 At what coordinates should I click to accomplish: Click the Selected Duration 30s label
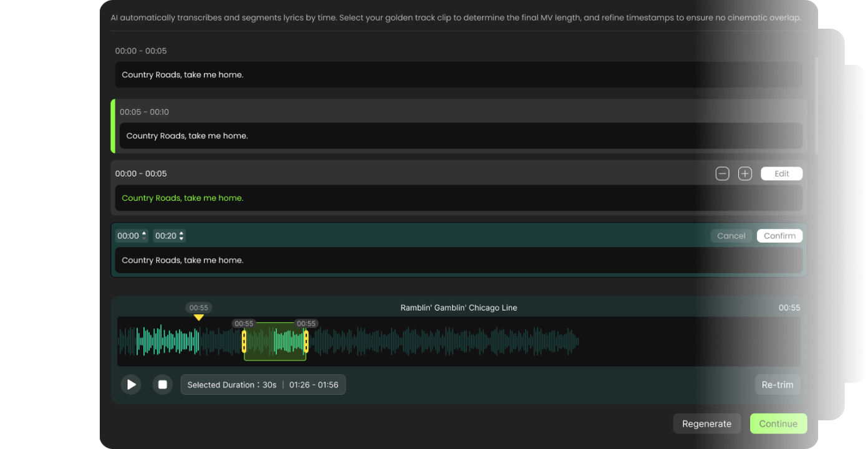pyautogui.click(x=232, y=385)
